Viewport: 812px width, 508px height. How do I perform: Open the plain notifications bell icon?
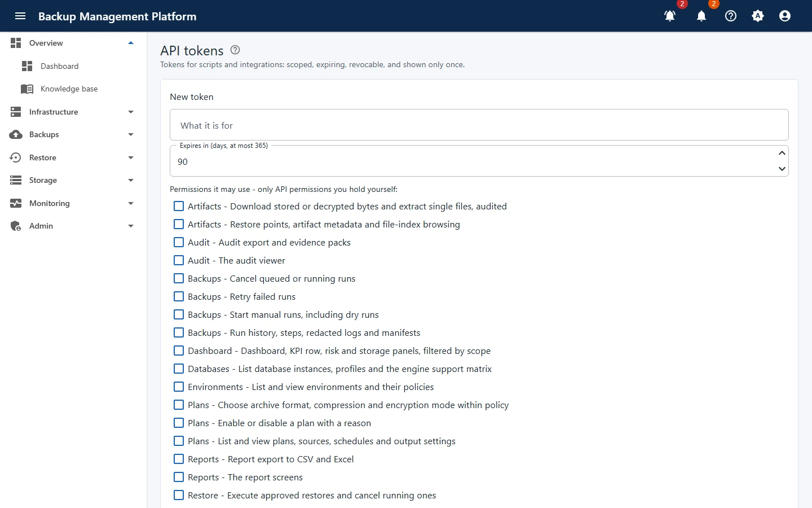click(x=701, y=16)
